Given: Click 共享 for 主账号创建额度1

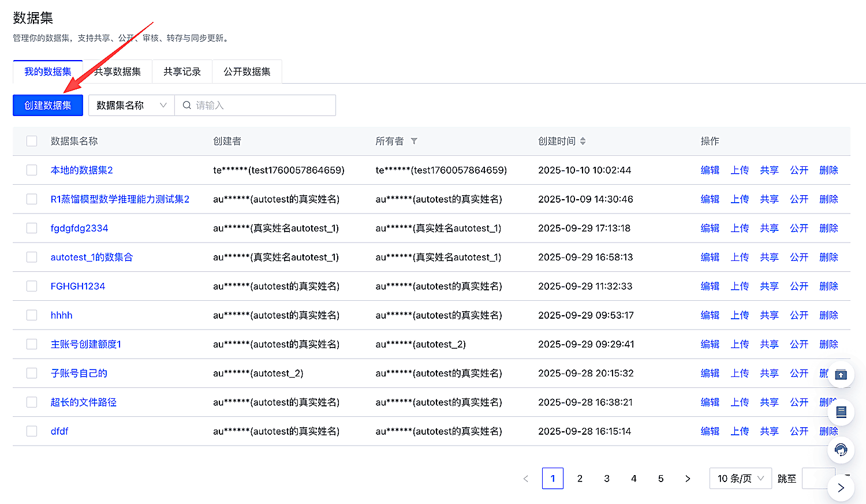Looking at the screenshot, I should 770,344.
